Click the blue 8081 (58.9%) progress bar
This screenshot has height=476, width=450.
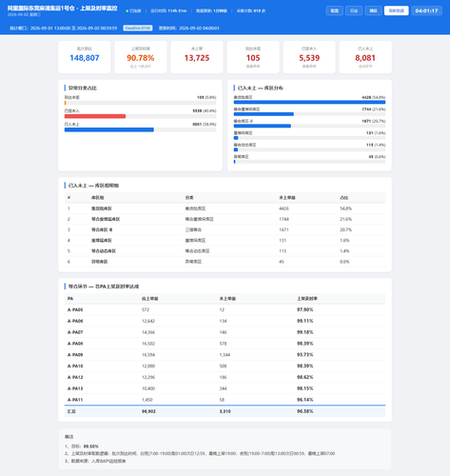(109, 129)
